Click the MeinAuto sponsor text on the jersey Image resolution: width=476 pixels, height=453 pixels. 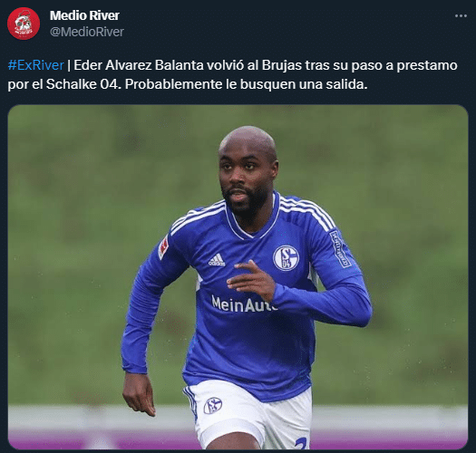point(244,304)
